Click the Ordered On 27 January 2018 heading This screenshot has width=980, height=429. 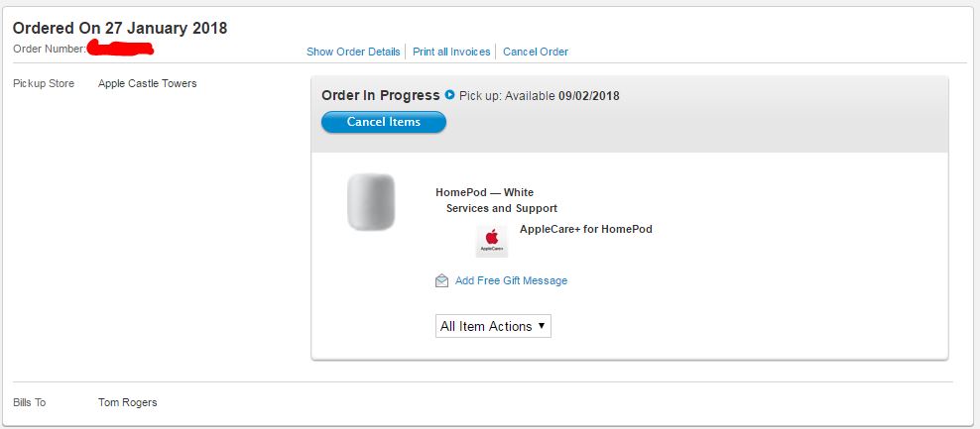[x=120, y=28]
